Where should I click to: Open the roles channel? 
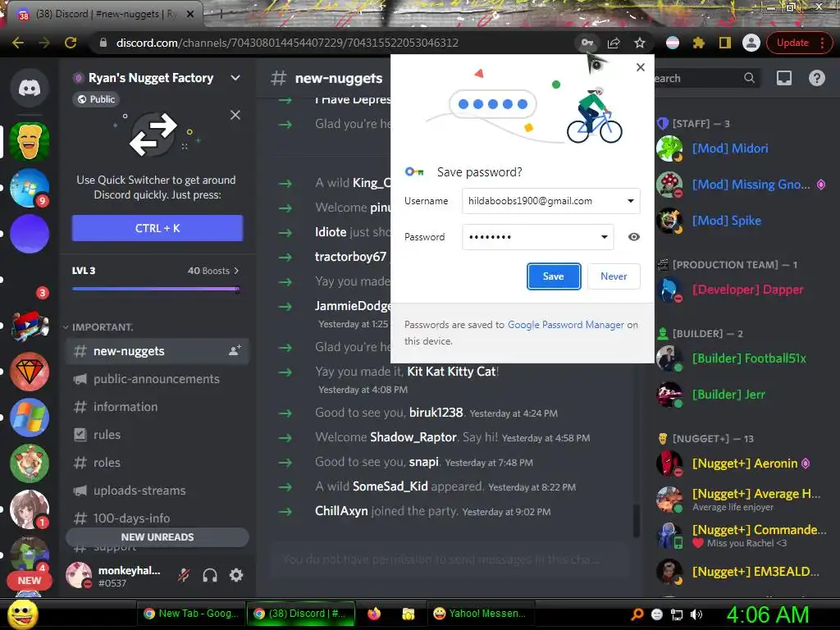[157, 463]
